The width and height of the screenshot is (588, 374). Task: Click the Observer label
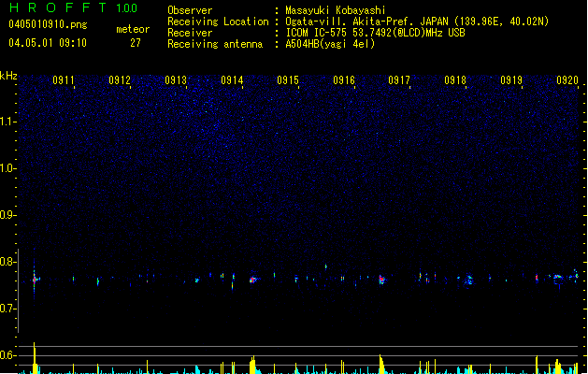tap(190, 10)
